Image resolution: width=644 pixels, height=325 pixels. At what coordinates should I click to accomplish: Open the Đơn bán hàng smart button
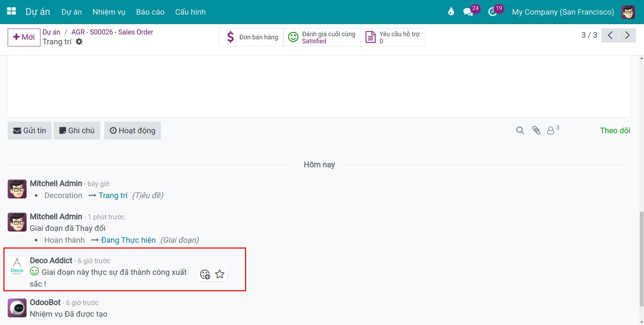tap(251, 37)
